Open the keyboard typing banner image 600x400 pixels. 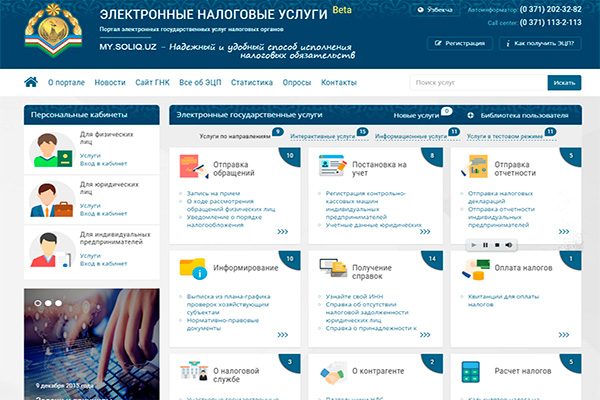click(92, 344)
